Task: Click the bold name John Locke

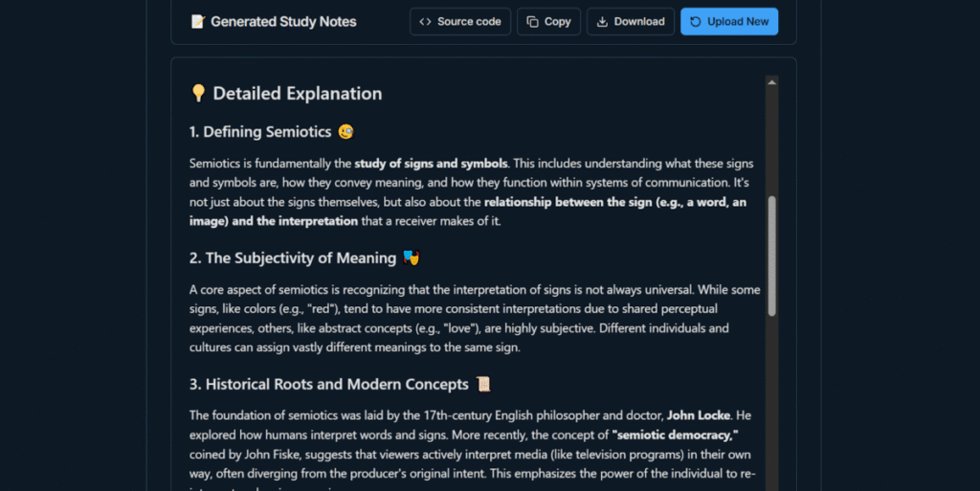Action: pyautogui.click(x=699, y=415)
